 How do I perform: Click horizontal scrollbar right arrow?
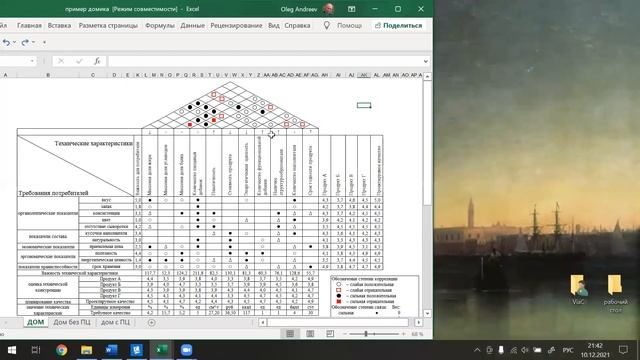418,322
